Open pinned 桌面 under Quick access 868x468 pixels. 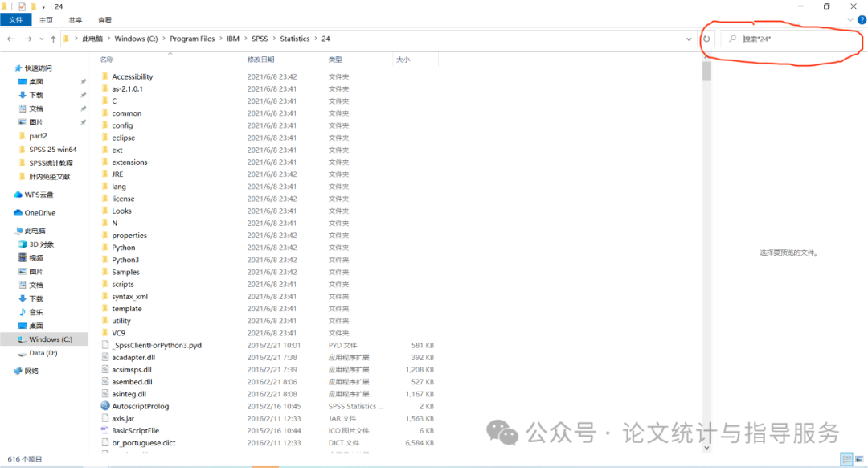coord(36,81)
